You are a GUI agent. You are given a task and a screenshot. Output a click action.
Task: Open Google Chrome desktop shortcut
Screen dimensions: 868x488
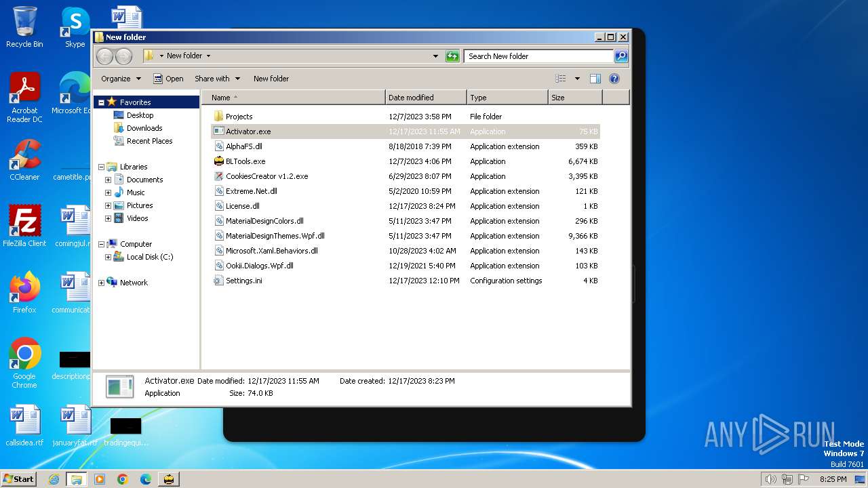pos(24,363)
